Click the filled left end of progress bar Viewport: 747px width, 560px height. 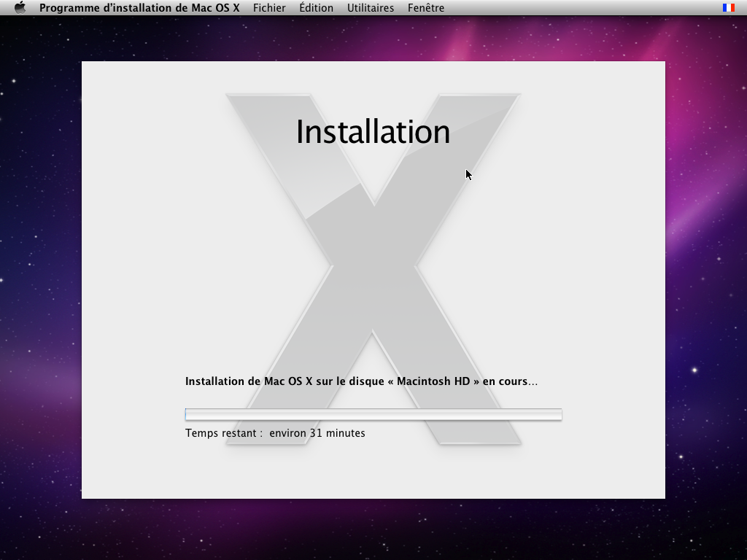tap(187, 414)
